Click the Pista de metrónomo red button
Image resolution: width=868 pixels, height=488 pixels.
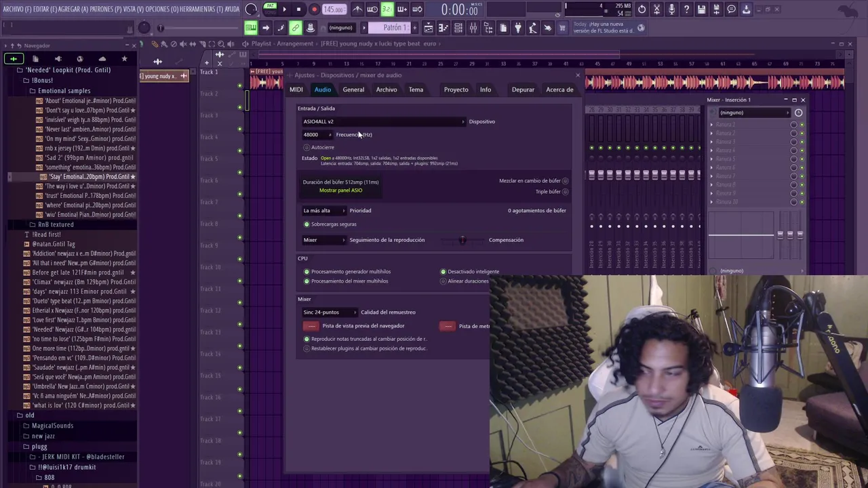tap(448, 326)
